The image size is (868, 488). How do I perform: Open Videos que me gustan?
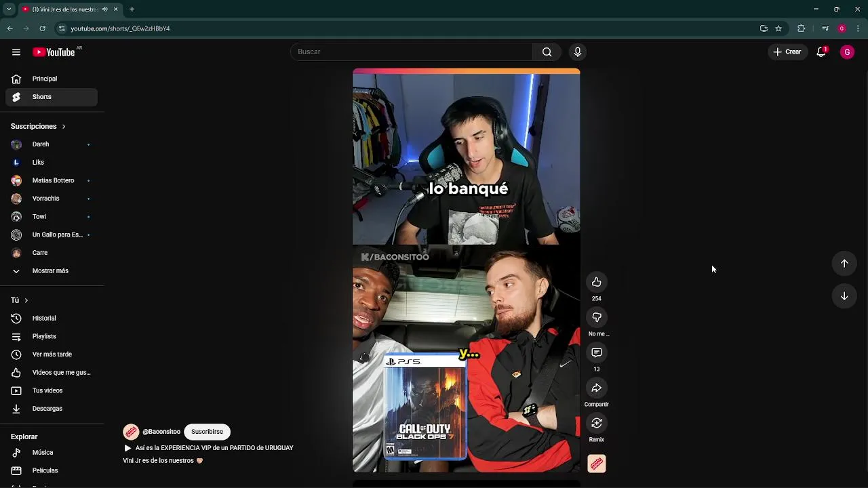[52, 372]
